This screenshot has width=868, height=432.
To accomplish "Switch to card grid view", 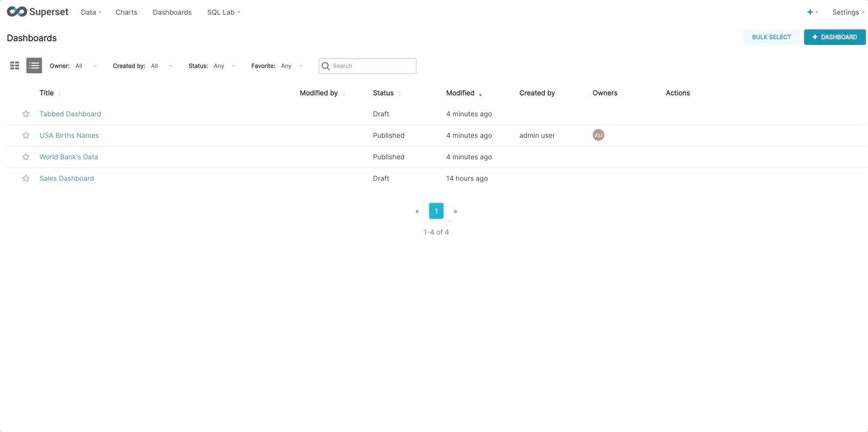I will [15, 65].
